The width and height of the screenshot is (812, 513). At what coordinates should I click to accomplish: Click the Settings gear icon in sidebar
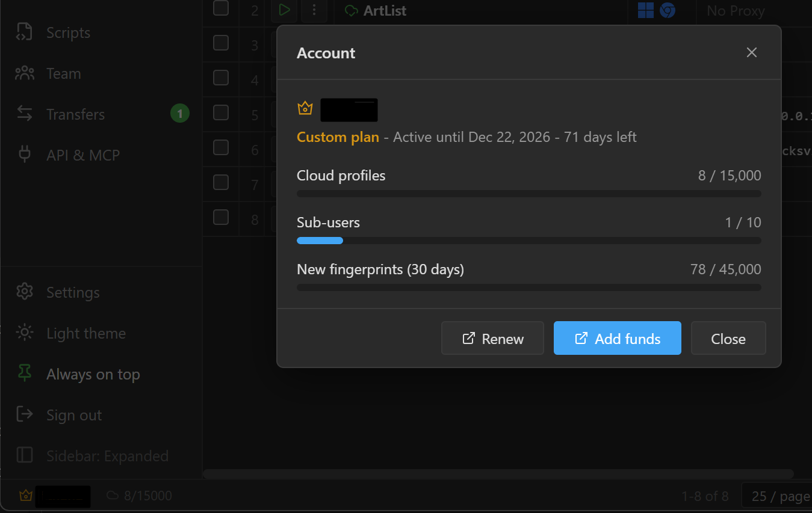point(25,292)
